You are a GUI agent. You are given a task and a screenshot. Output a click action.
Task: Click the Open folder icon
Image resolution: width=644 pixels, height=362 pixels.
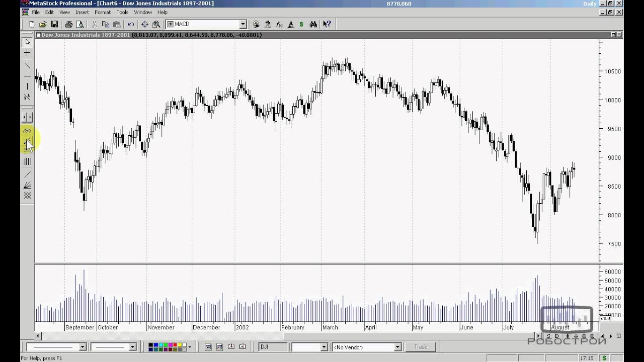(43, 24)
